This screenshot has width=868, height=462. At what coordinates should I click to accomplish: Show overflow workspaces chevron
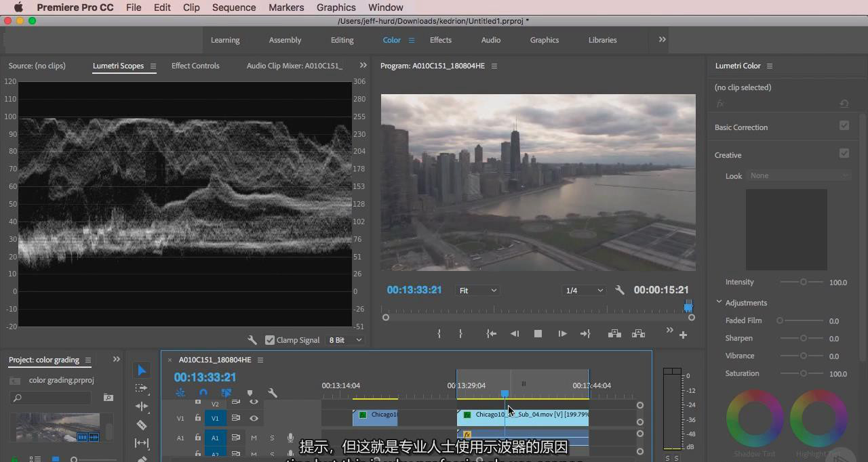[663, 39]
